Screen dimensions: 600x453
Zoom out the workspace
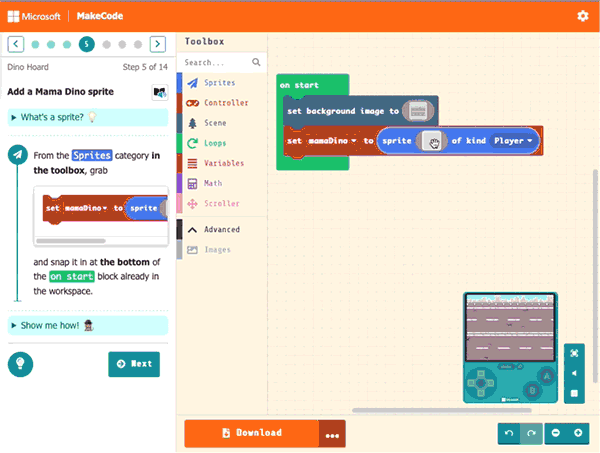coord(556,433)
